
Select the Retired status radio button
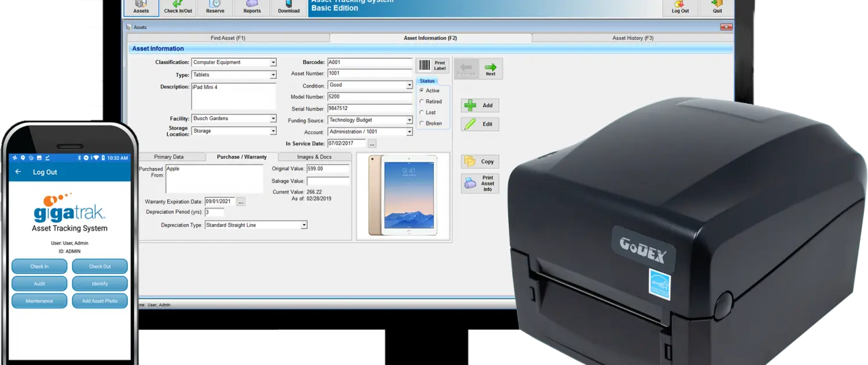point(421,101)
